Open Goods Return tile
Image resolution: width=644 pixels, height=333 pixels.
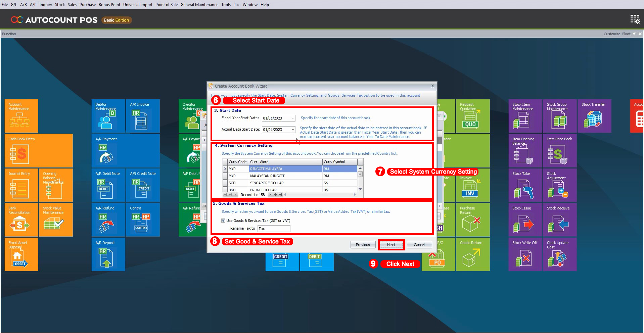pyautogui.click(x=473, y=254)
